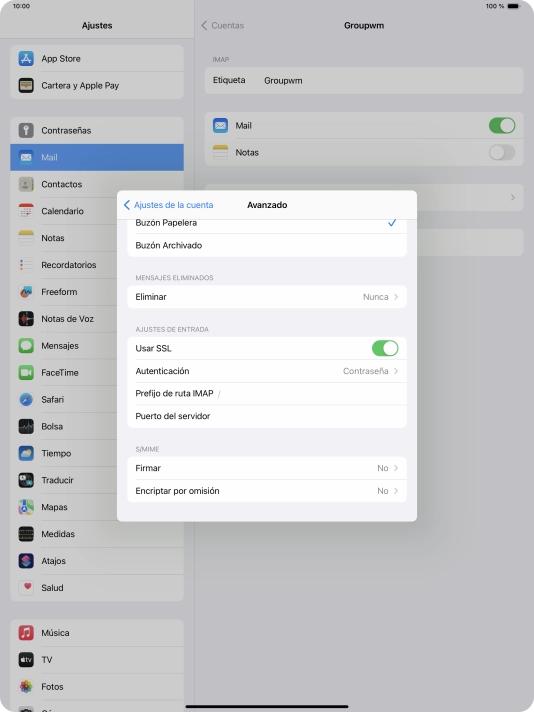Open App Store settings icon
The width and height of the screenshot is (534, 712).
(26, 59)
